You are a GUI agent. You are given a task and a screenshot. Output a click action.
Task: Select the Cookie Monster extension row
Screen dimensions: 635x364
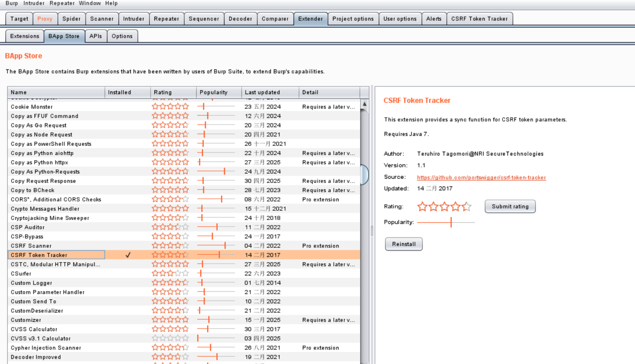pos(184,107)
